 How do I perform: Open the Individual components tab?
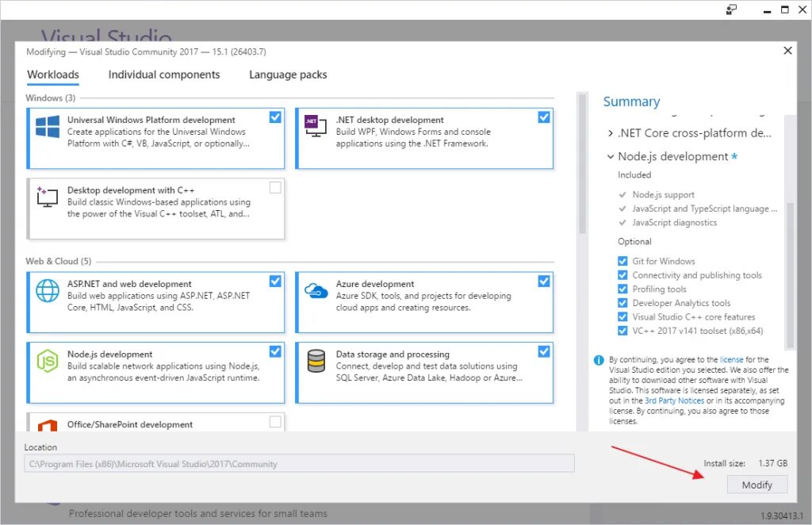coord(163,75)
